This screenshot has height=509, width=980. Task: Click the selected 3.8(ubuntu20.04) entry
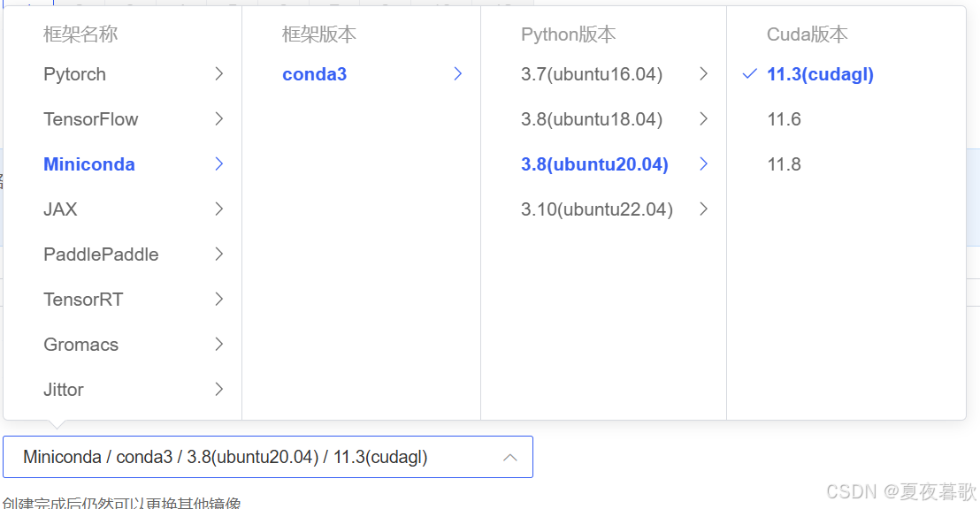(594, 164)
